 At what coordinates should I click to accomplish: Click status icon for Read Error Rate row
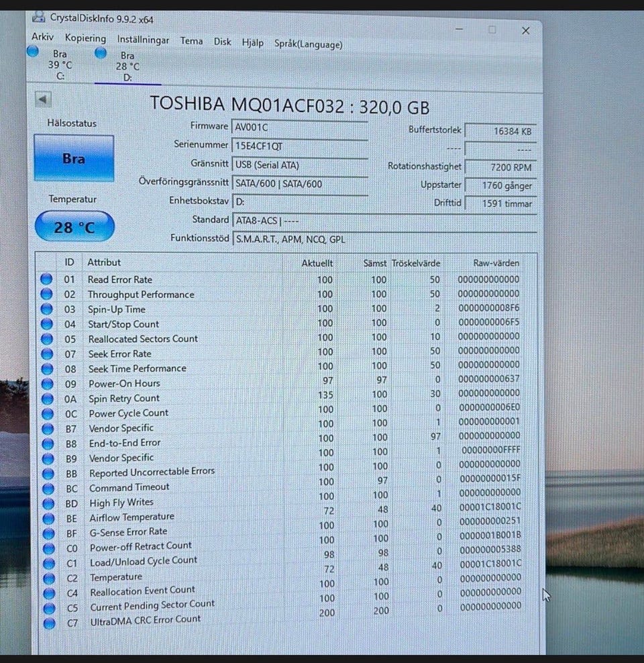(46, 278)
